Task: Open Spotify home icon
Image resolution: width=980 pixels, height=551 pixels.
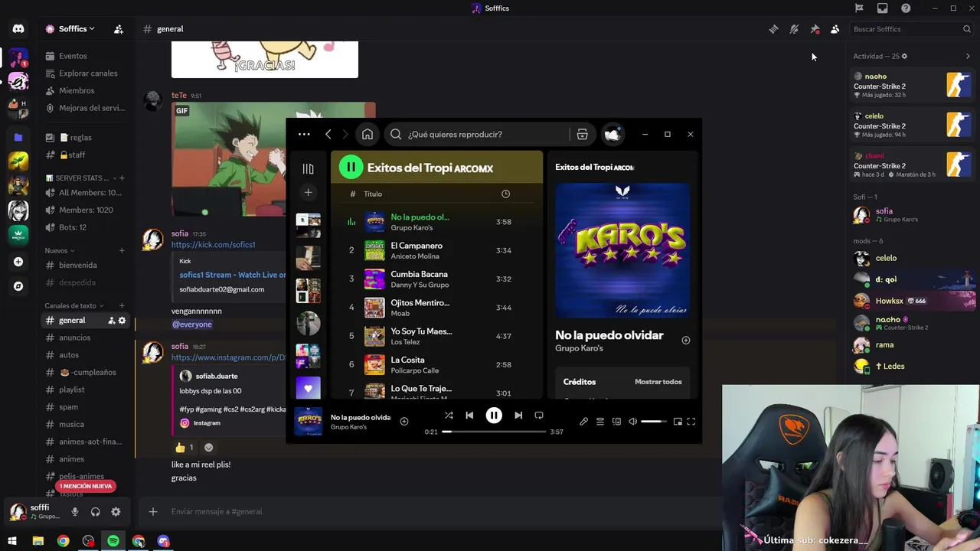Action: [x=367, y=134]
